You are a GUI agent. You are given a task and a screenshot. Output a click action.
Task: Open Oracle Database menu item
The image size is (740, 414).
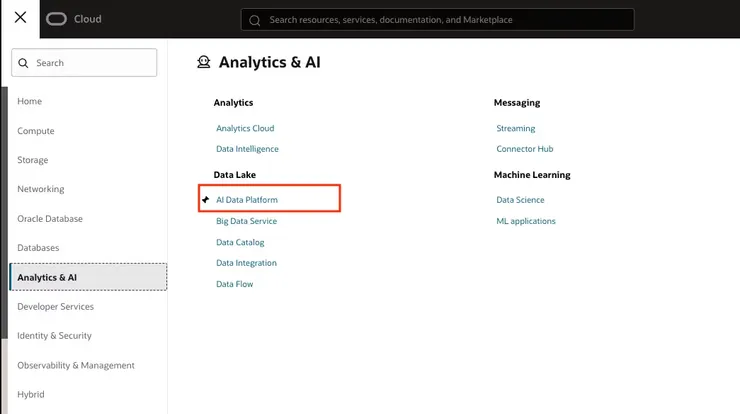coord(50,219)
